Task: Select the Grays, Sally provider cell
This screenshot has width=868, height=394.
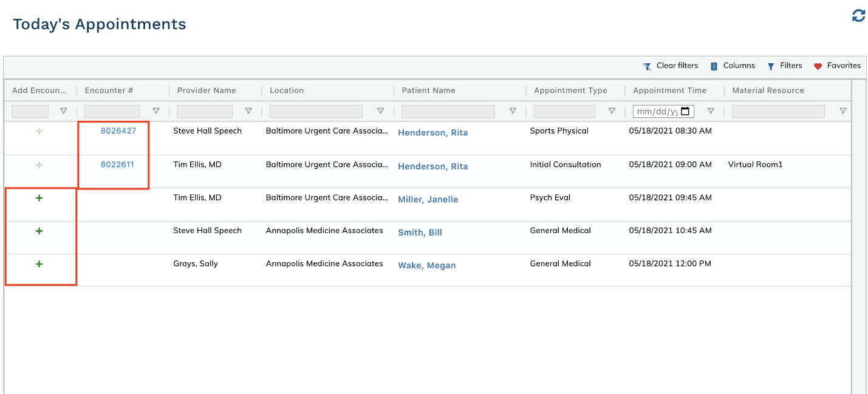Action: [196, 264]
